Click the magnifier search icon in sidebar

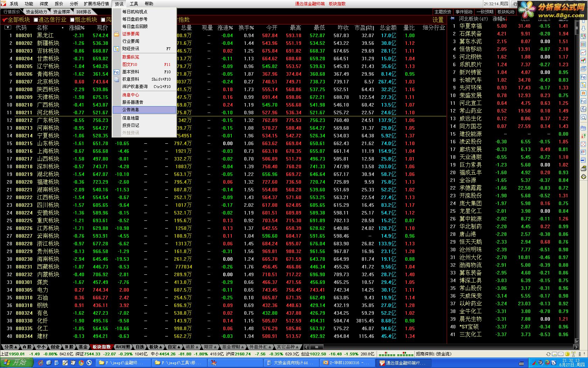click(583, 117)
